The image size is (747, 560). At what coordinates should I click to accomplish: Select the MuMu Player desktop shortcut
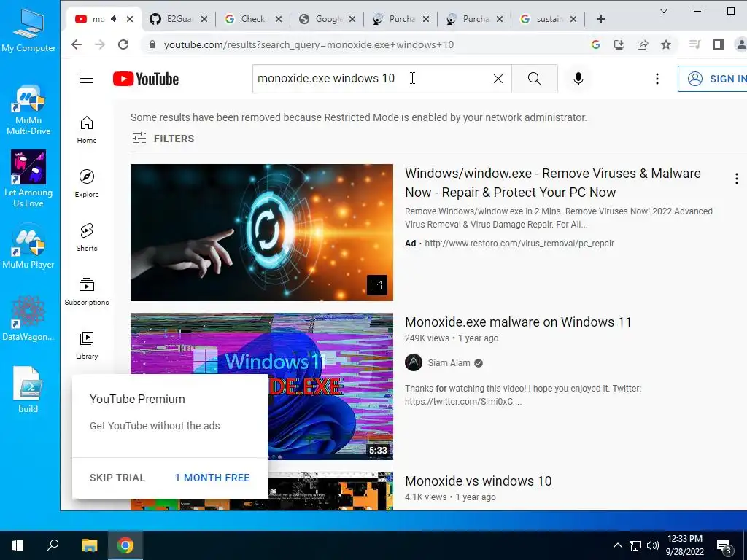pyautogui.click(x=28, y=246)
